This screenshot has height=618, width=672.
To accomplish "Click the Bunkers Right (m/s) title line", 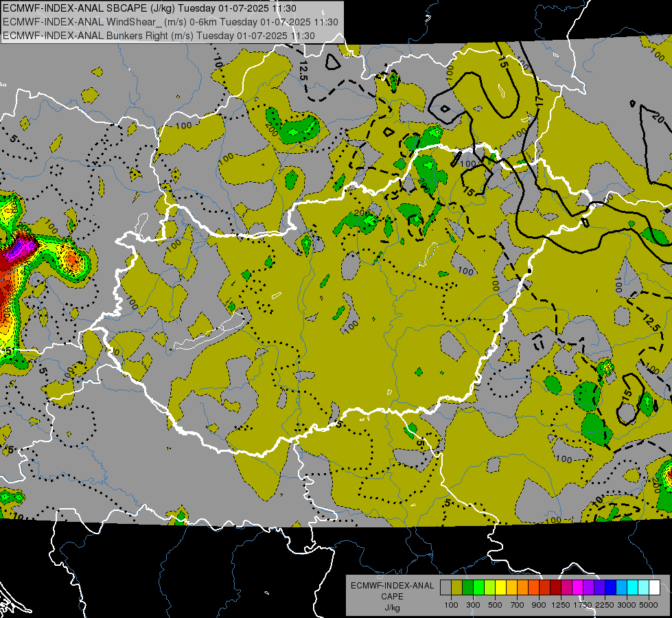I will [x=159, y=36].
